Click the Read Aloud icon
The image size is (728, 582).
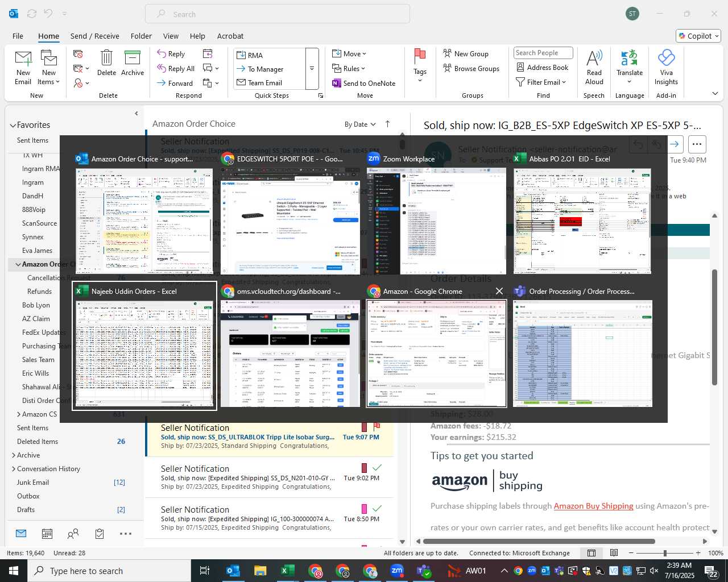pyautogui.click(x=594, y=57)
